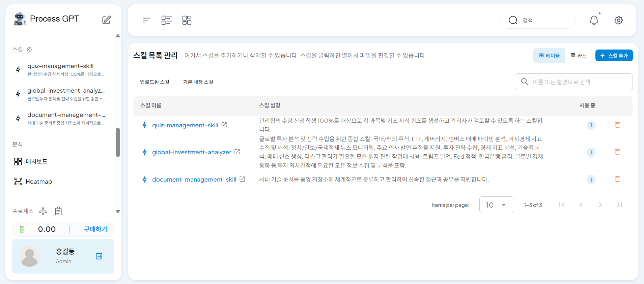
Task: Go to the previous page of results
Action: (x=581, y=205)
